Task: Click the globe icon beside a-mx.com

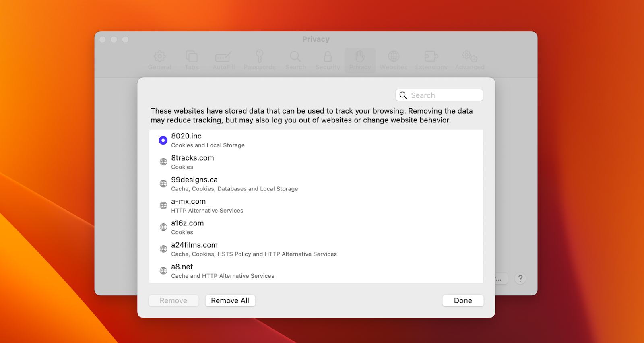Action: click(163, 205)
